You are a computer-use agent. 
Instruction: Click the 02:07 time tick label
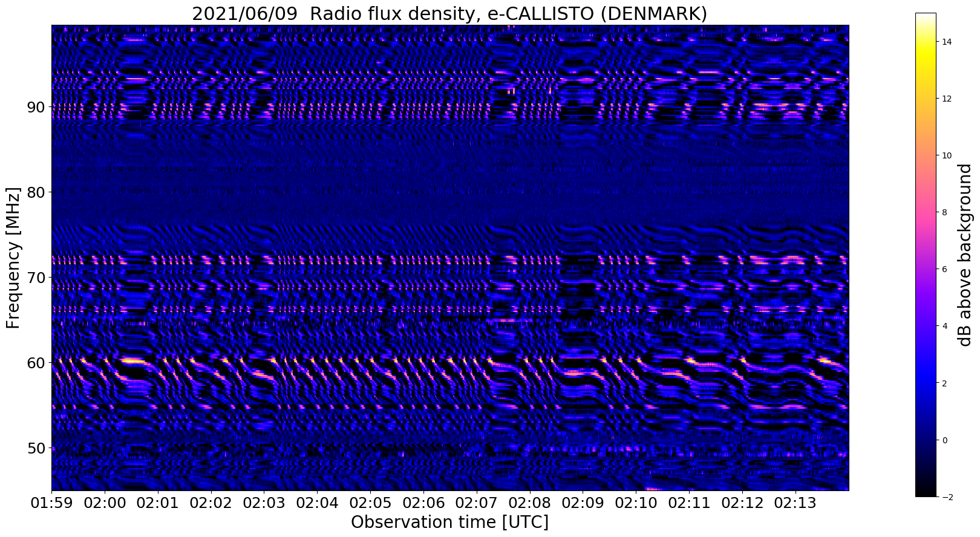coord(477,503)
